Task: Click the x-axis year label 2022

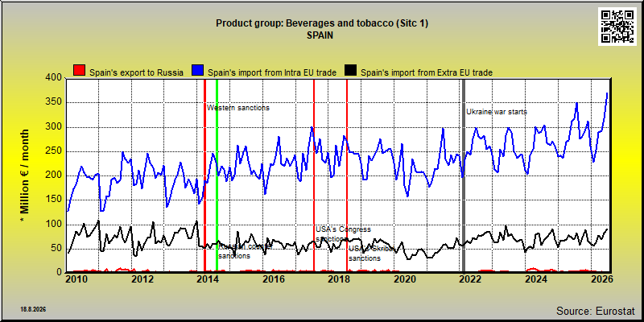Action: (x=470, y=279)
